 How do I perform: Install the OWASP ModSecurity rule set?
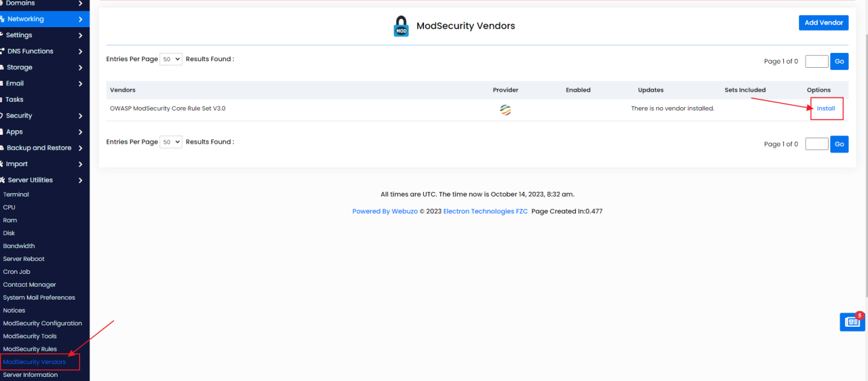[x=825, y=108]
